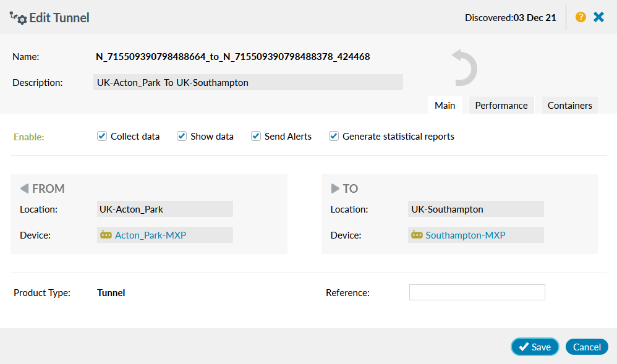
Task: Click into the Reference input field
Action: 477,292
